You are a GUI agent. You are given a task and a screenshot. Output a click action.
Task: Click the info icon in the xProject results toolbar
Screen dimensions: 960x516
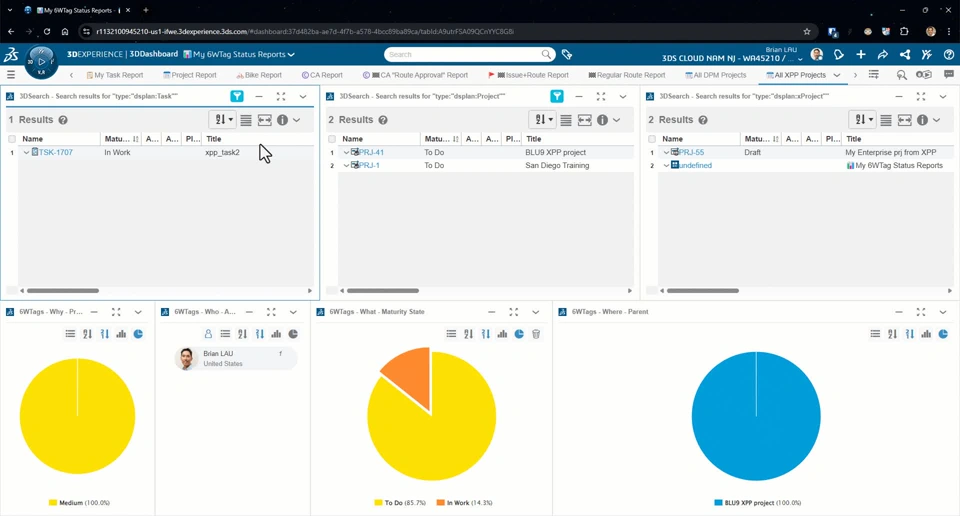click(x=923, y=120)
